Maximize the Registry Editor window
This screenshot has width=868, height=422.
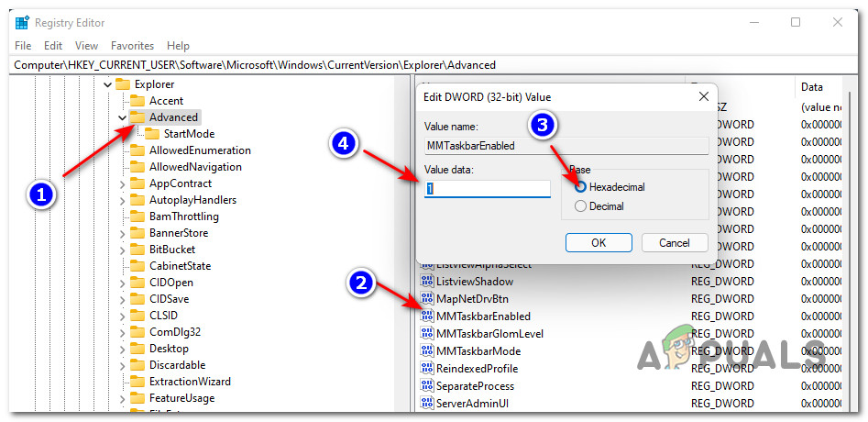(x=796, y=23)
